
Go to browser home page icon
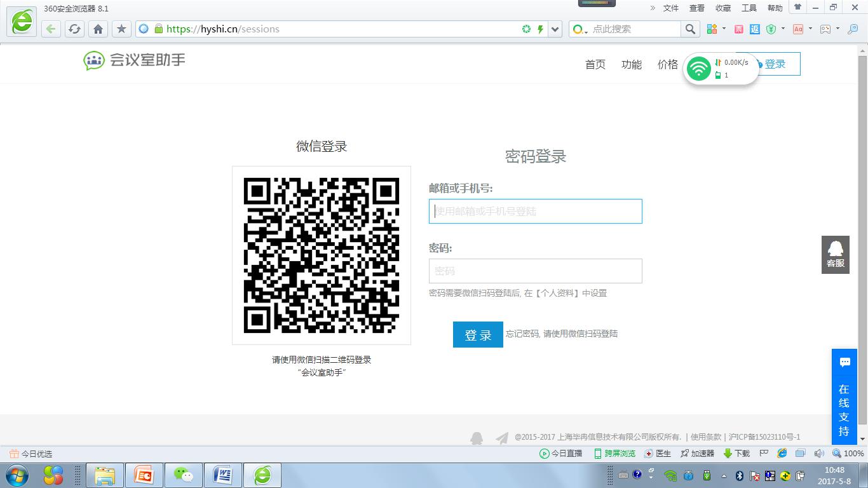(98, 29)
